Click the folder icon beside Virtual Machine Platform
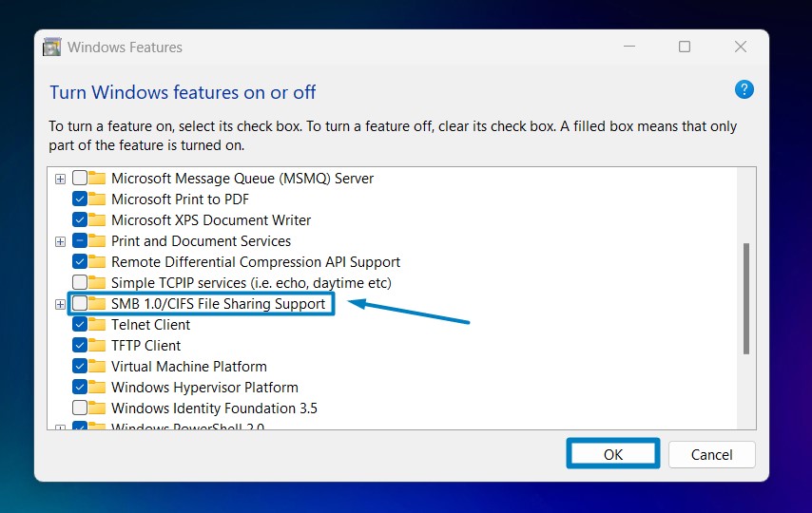Viewport: 812px width, 513px height. coord(97,366)
